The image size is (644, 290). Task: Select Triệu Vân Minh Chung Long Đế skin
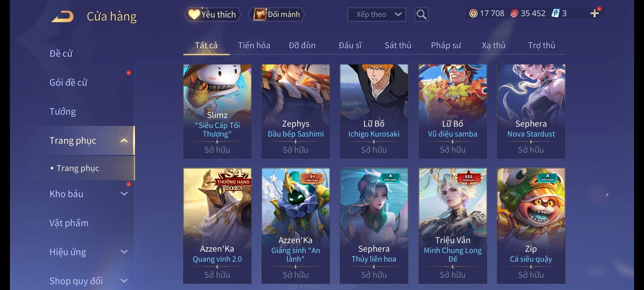[x=453, y=226]
